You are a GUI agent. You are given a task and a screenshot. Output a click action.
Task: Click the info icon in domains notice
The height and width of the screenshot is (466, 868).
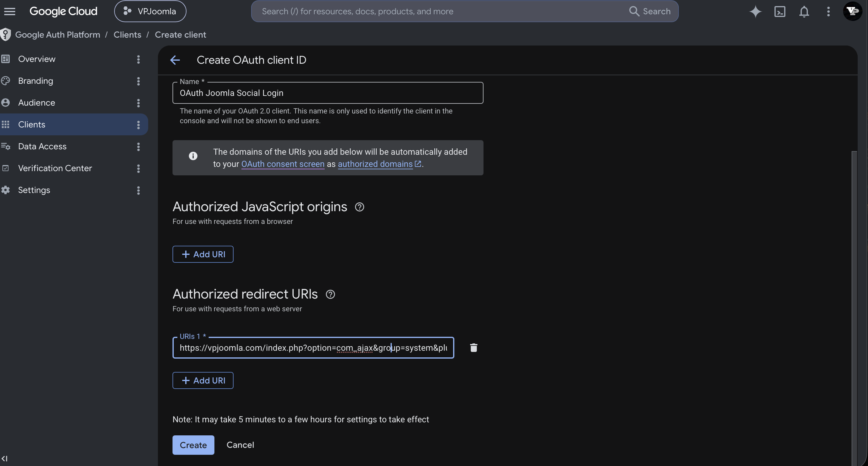point(193,156)
